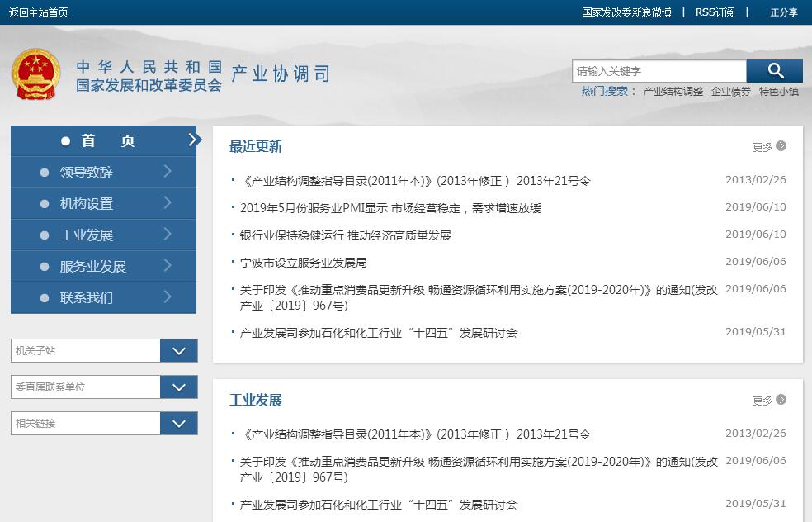The height and width of the screenshot is (522, 812).
Task: Click the magnifying glass search button
Action: (x=774, y=71)
